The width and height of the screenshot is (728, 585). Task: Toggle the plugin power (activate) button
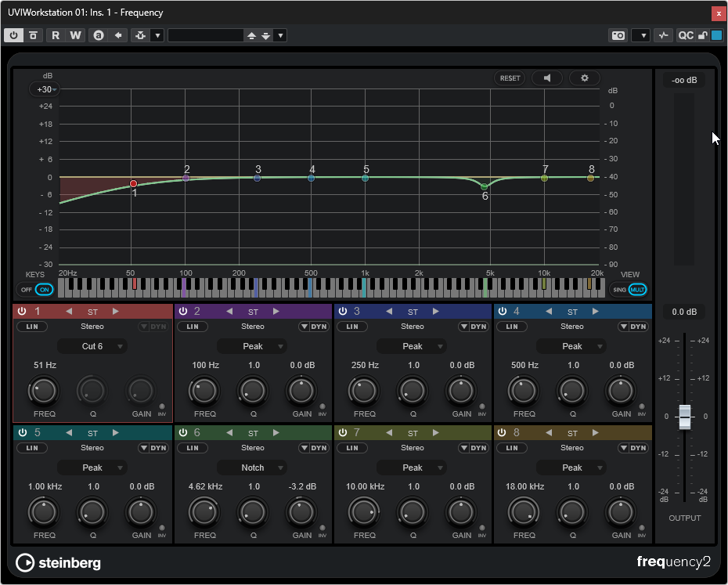click(x=13, y=35)
